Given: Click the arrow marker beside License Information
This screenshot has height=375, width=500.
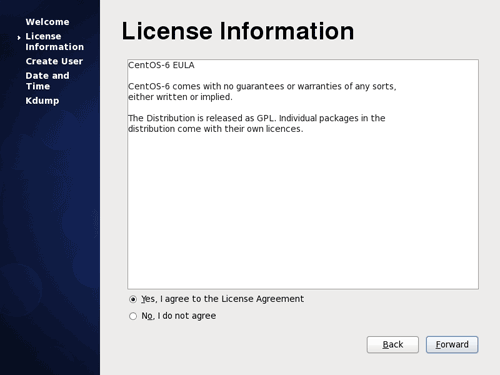Looking at the screenshot, I should pos(19,38).
